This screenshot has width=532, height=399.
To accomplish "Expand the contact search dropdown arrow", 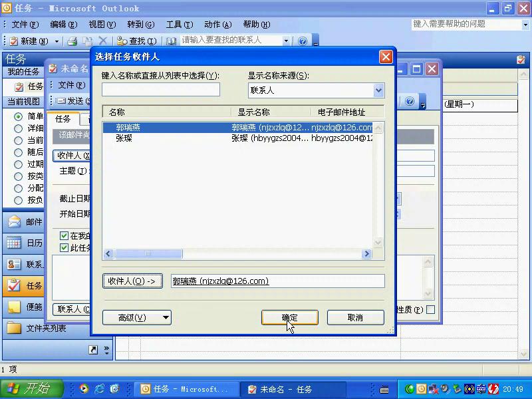I will point(286,41).
